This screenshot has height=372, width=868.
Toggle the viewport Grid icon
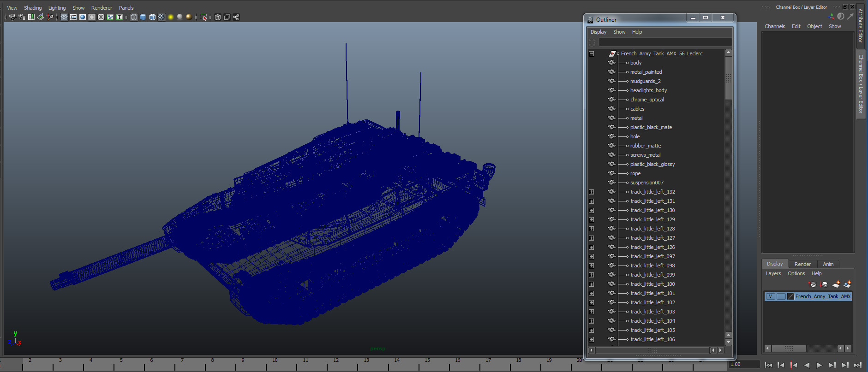[x=64, y=17]
